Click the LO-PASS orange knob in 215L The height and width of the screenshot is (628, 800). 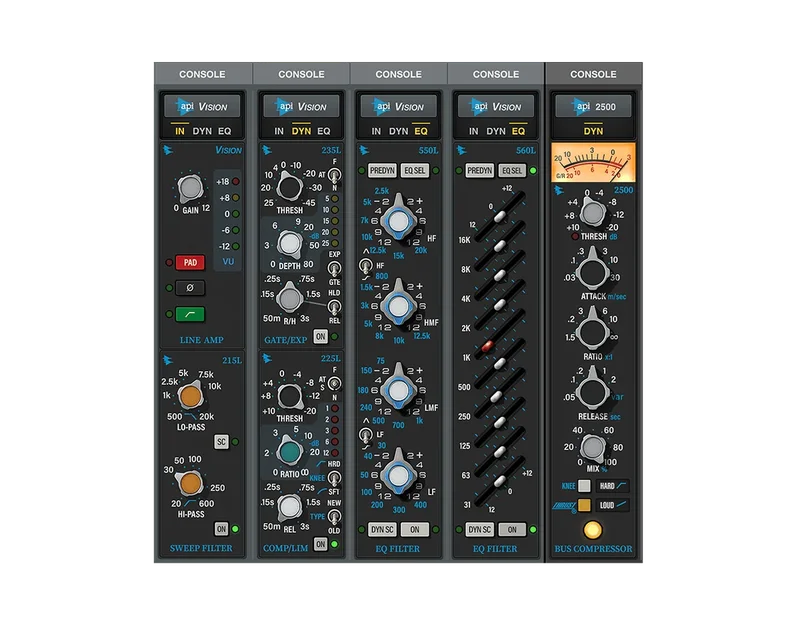(191, 396)
